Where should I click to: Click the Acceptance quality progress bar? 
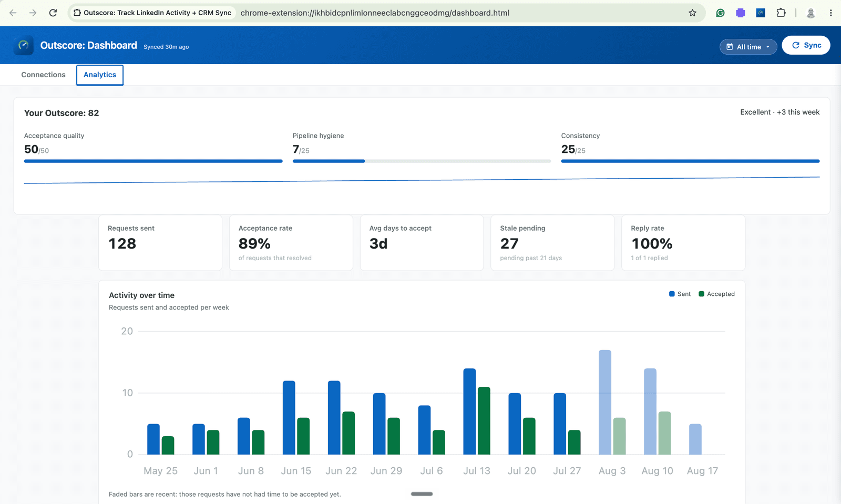pyautogui.click(x=153, y=161)
